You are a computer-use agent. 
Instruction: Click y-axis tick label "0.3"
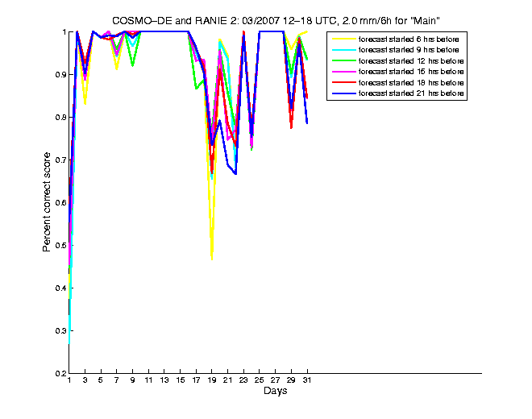(60, 331)
